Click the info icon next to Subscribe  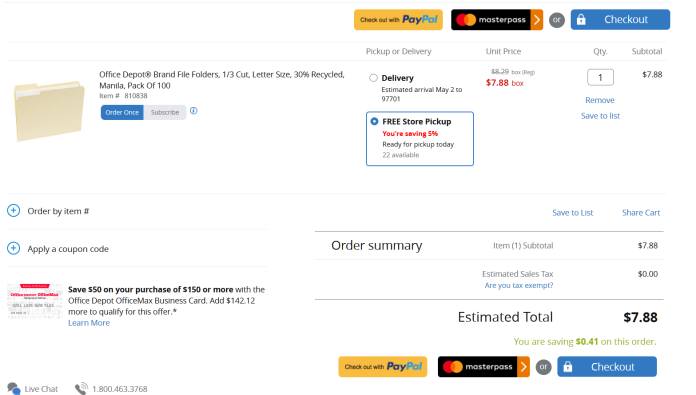[194, 111]
